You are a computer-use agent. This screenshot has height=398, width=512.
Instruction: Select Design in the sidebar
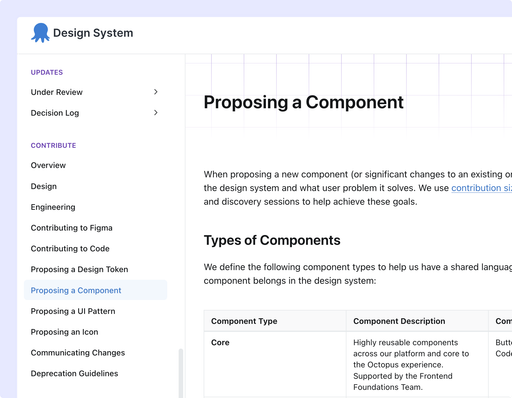[x=44, y=186]
